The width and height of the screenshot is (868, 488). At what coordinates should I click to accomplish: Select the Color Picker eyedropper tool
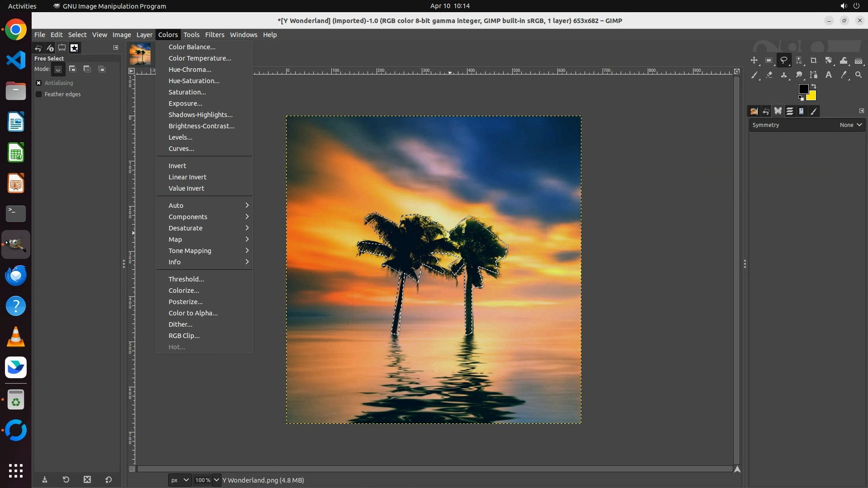[x=844, y=75]
